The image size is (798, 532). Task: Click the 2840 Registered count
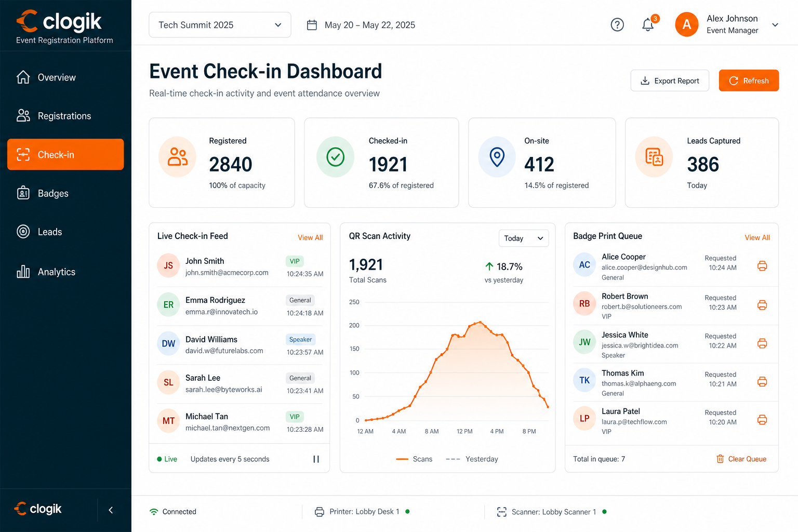point(231,164)
